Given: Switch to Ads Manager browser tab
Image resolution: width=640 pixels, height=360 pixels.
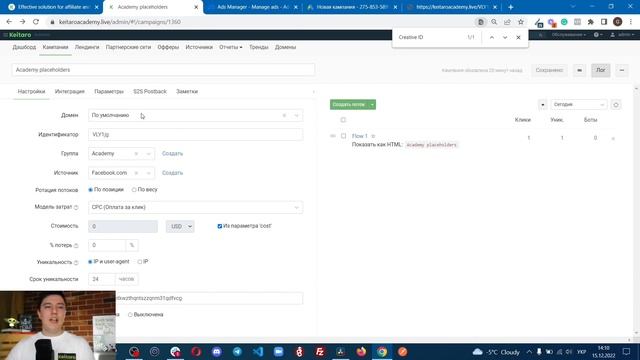Looking at the screenshot, I should tap(253, 7).
